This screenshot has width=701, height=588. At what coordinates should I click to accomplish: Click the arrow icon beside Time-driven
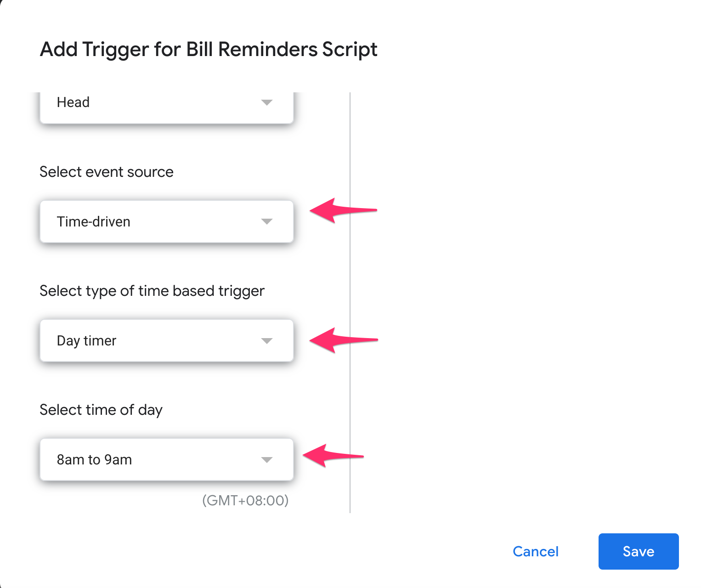[x=267, y=221]
